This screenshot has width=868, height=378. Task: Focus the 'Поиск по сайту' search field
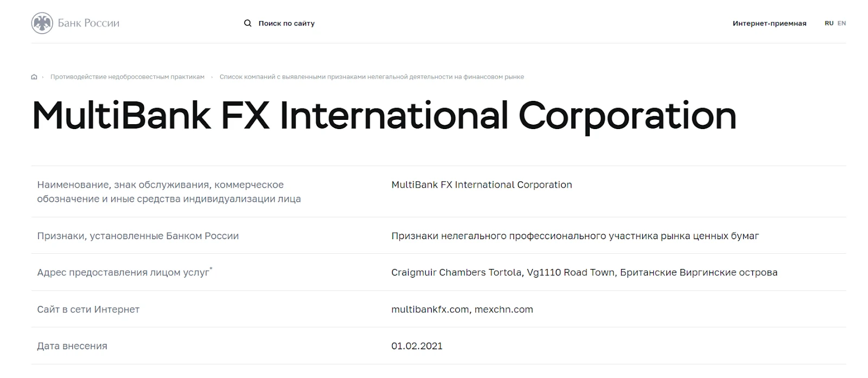click(x=286, y=23)
